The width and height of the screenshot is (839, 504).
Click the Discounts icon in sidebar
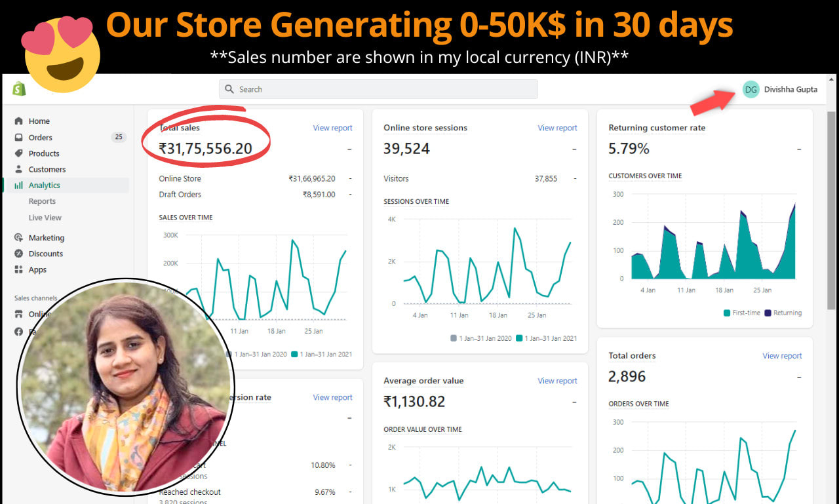[x=18, y=254]
